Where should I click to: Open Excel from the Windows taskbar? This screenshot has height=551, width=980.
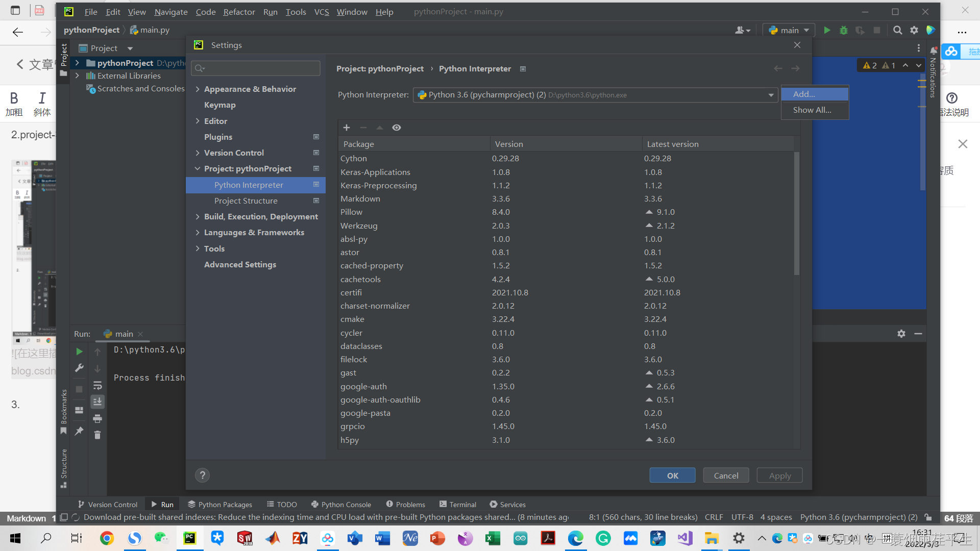[x=493, y=538]
